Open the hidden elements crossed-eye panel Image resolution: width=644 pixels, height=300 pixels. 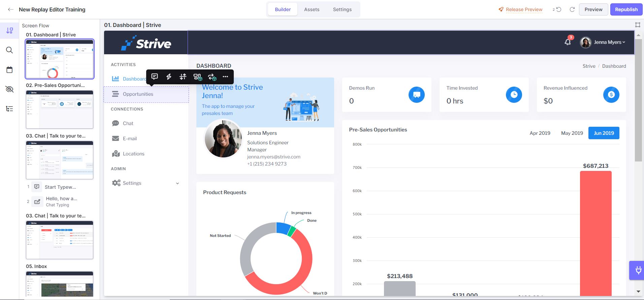(x=9, y=89)
